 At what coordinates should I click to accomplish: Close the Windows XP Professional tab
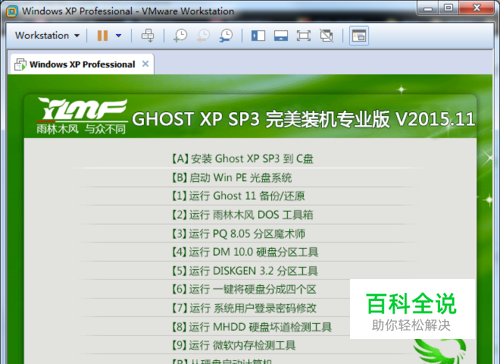point(145,64)
